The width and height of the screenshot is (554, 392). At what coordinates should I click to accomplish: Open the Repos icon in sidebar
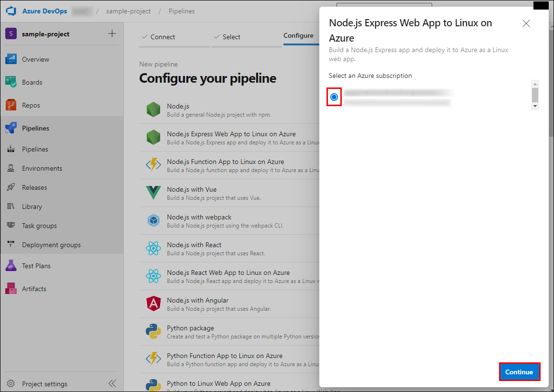(x=11, y=105)
